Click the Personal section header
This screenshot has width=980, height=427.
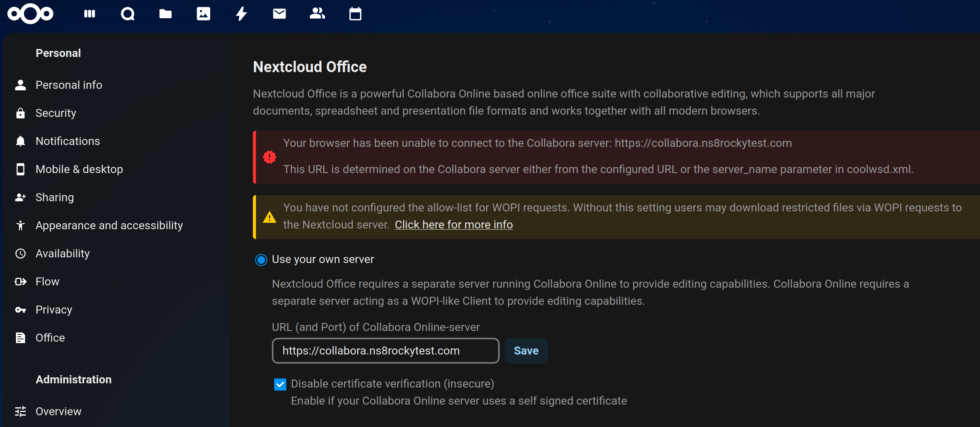(x=58, y=53)
